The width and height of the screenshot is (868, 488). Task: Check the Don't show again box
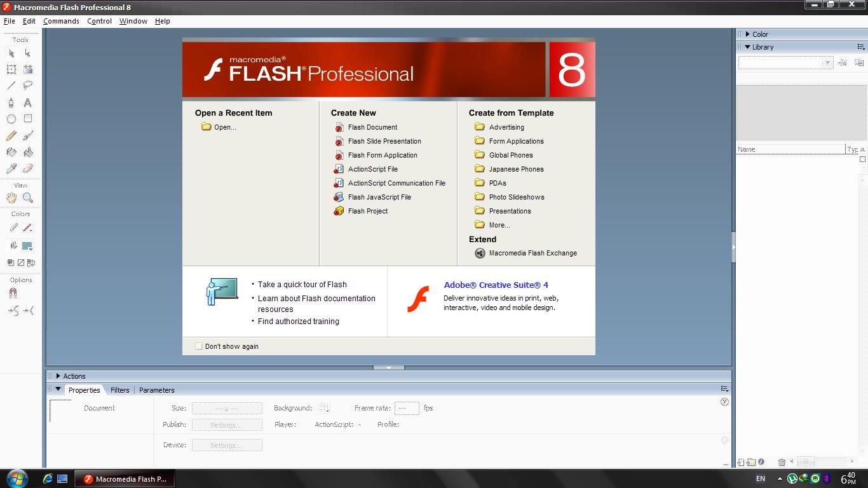pyautogui.click(x=198, y=346)
